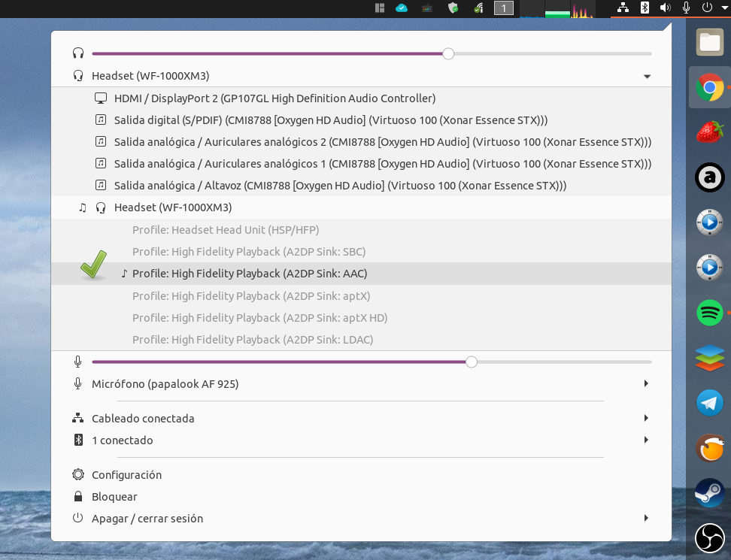Open the second blue play-button media player icon
This screenshot has width=731, height=560.
pos(710,267)
